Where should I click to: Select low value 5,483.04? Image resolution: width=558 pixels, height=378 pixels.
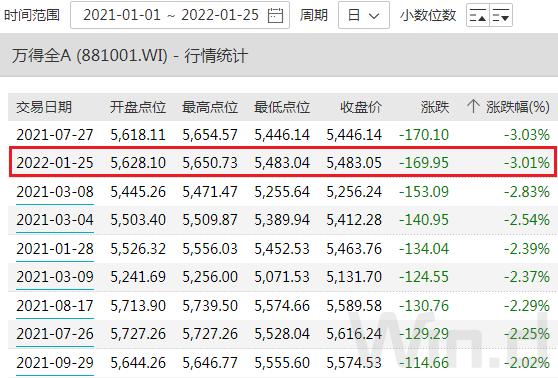pyautogui.click(x=282, y=163)
